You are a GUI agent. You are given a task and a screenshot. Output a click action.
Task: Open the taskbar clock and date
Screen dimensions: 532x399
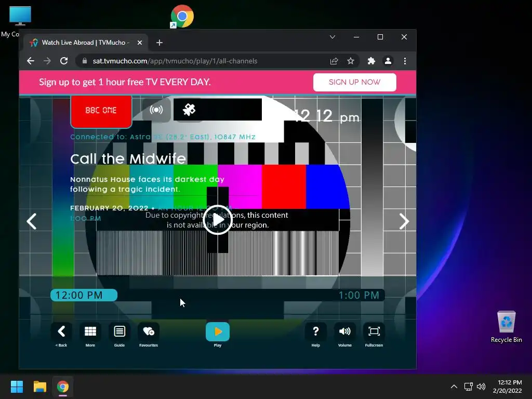(x=507, y=387)
